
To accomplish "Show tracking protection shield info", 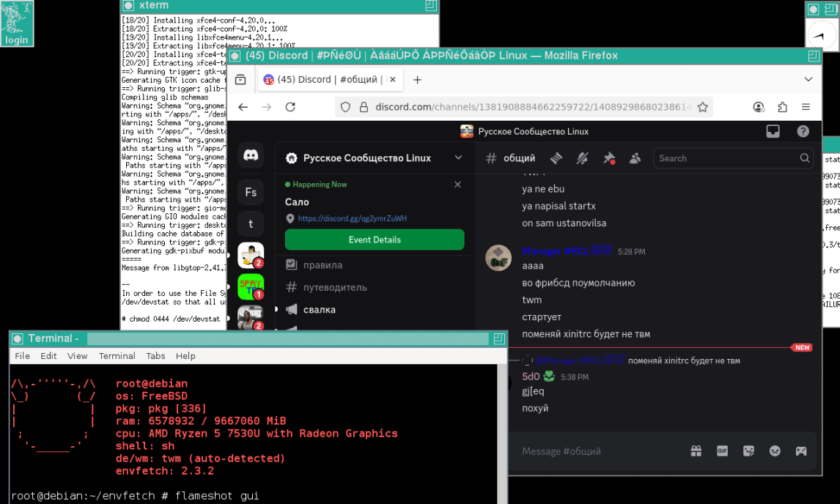I will tap(345, 107).
